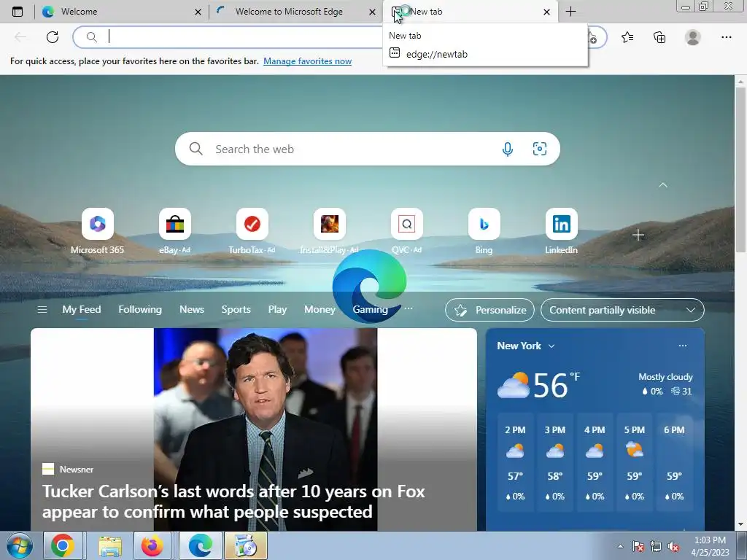Open the Microsoft 365 quick link
Viewport: 747px width, 560px height.
[x=97, y=231]
